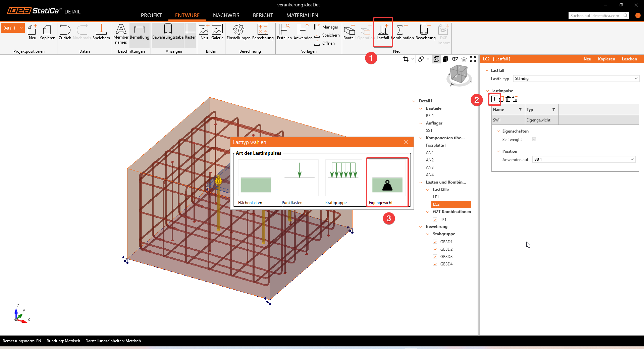
Task: Open the MATERIALIEN tab
Action: tap(302, 15)
